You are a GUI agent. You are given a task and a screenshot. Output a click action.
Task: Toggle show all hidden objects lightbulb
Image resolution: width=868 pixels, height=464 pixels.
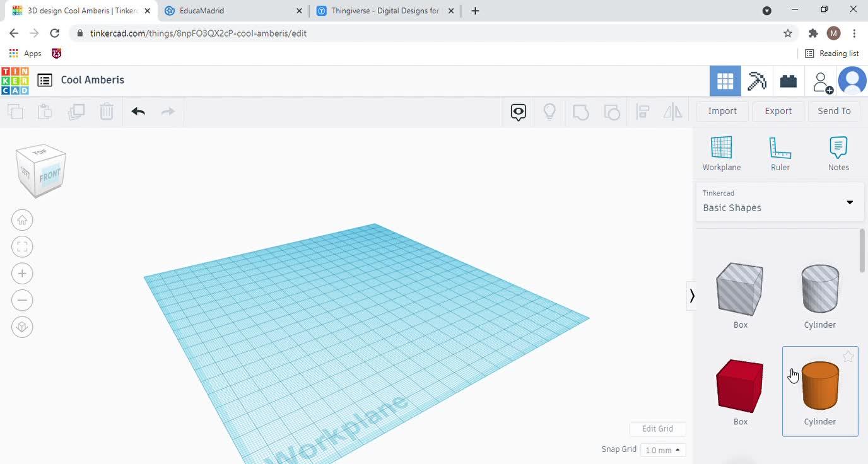pos(549,112)
